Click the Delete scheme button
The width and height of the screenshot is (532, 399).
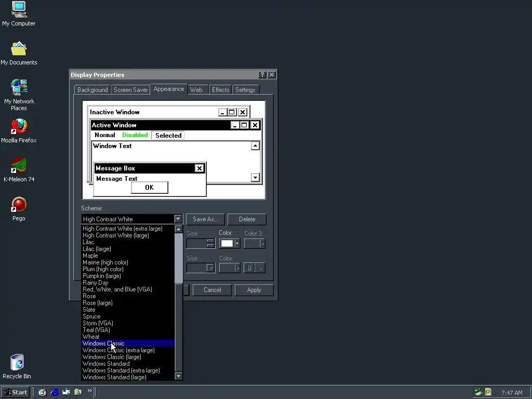[x=247, y=219]
